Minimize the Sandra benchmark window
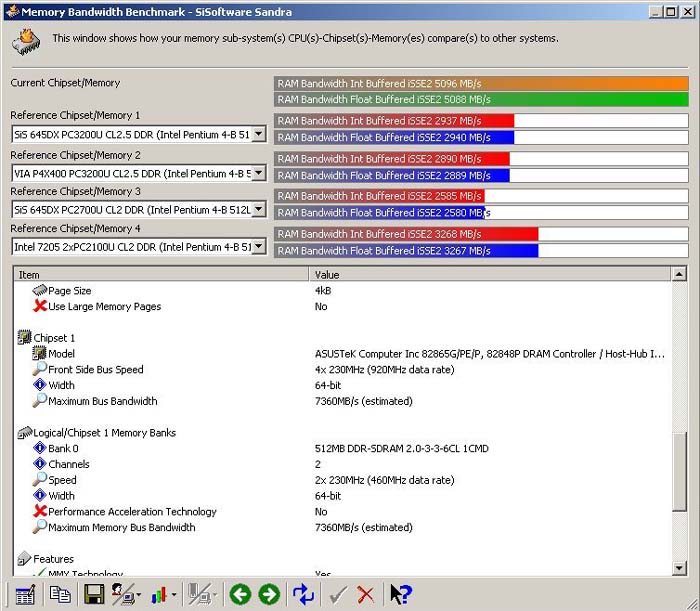 pyautogui.click(x=656, y=12)
